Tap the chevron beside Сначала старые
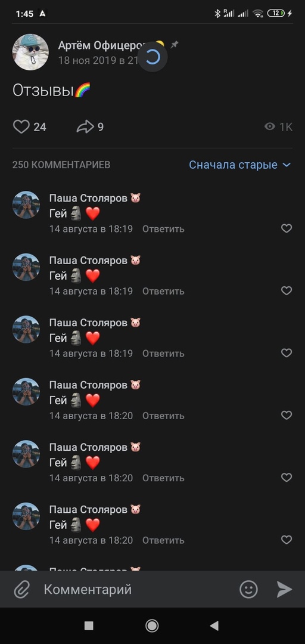305x644 pixels. pos(287,165)
